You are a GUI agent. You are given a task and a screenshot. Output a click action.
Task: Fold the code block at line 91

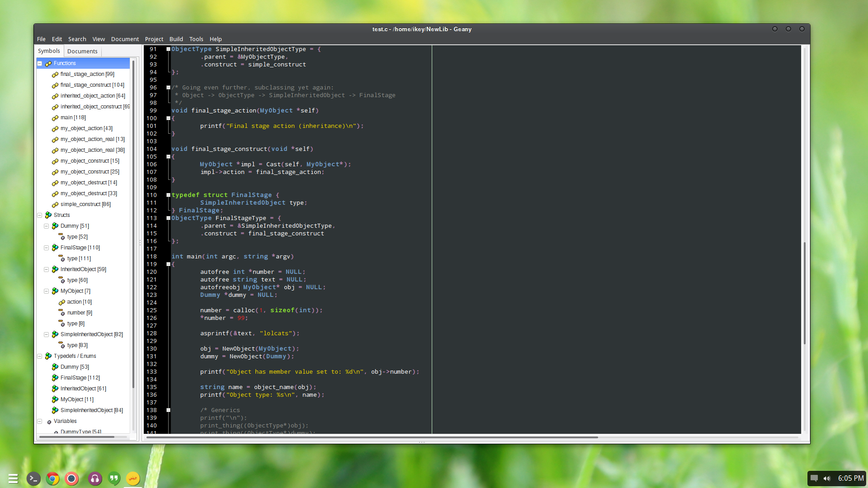tap(168, 49)
